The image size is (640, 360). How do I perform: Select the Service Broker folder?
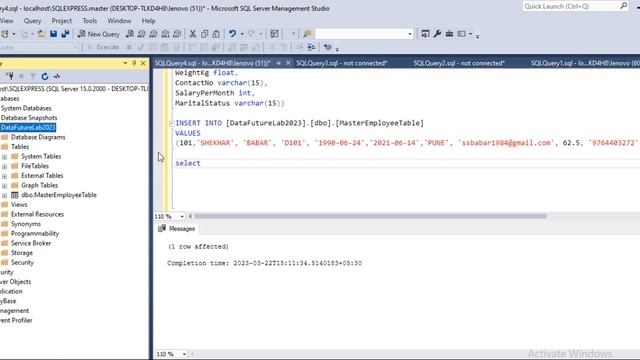tap(31, 243)
